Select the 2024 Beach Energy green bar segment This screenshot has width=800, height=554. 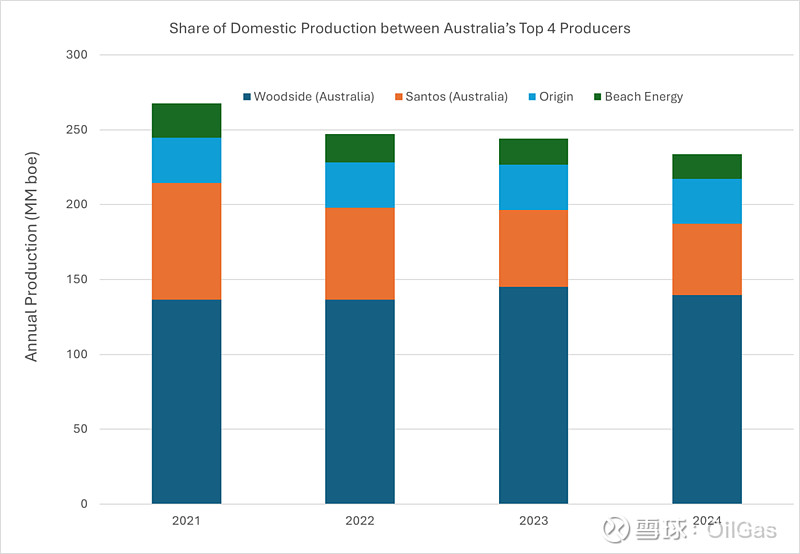pyautogui.click(x=707, y=166)
